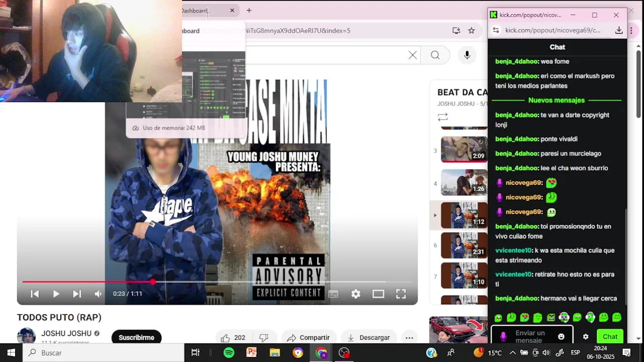Click the YouTube search magnifier button
Viewport: 644px width, 362px height.
click(435, 55)
